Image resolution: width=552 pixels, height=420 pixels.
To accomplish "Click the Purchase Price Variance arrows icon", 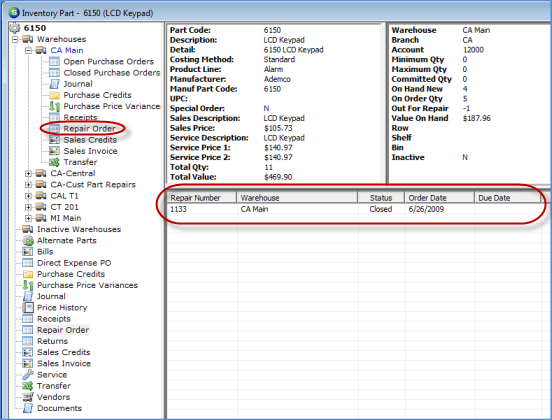I will (x=54, y=106).
